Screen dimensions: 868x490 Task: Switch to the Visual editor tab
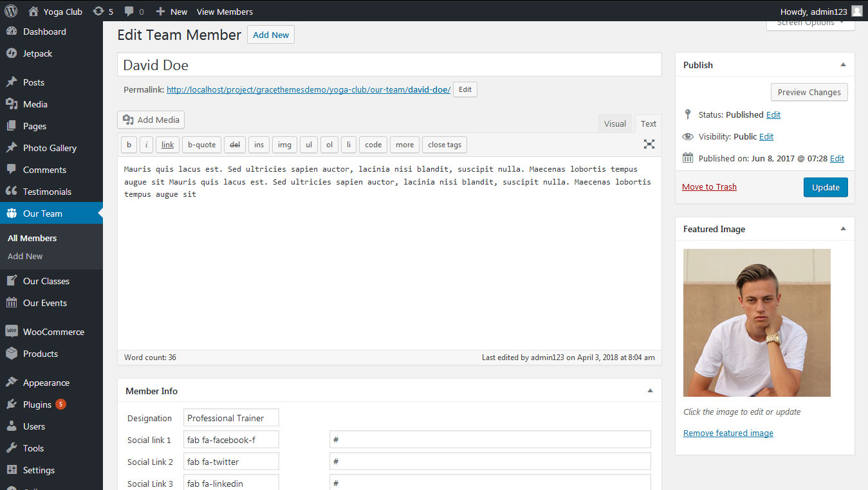pos(614,124)
